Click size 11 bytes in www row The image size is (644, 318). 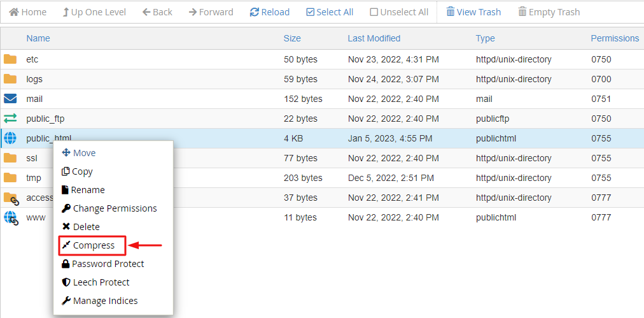[x=300, y=217]
